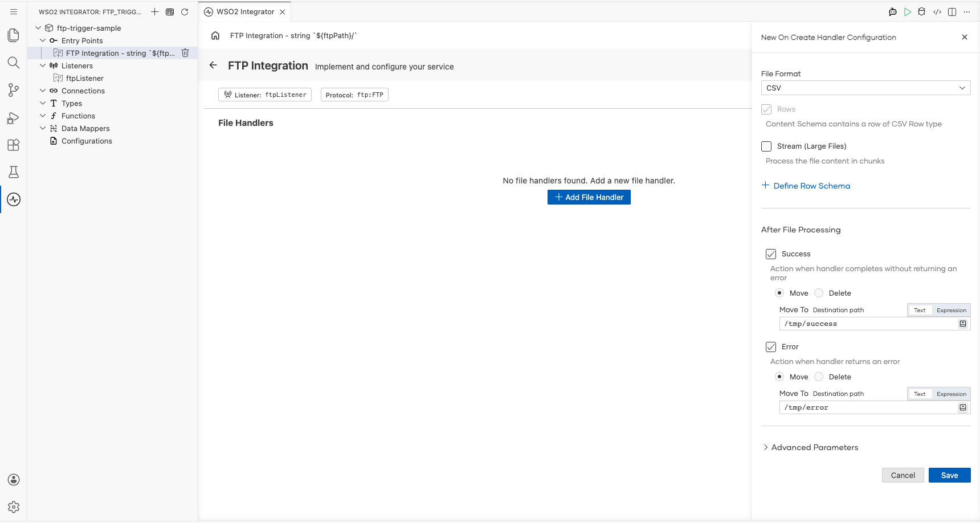The height and width of the screenshot is (523, 980).
Task: Collapse the ftp-trigger-sample project node
Action: click(38, 28)
